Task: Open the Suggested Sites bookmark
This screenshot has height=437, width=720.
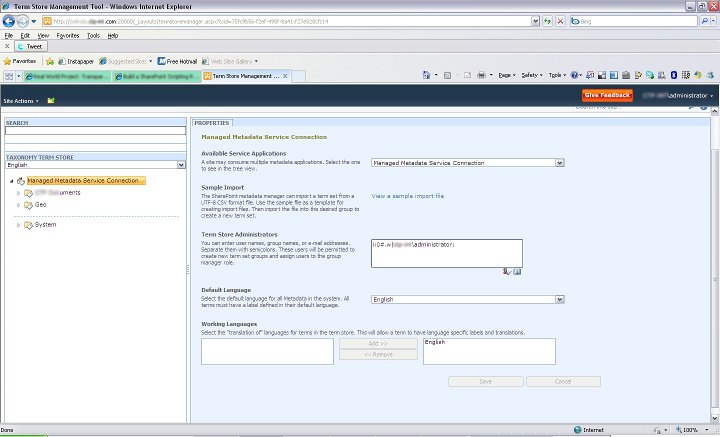Action: (125, 61)
